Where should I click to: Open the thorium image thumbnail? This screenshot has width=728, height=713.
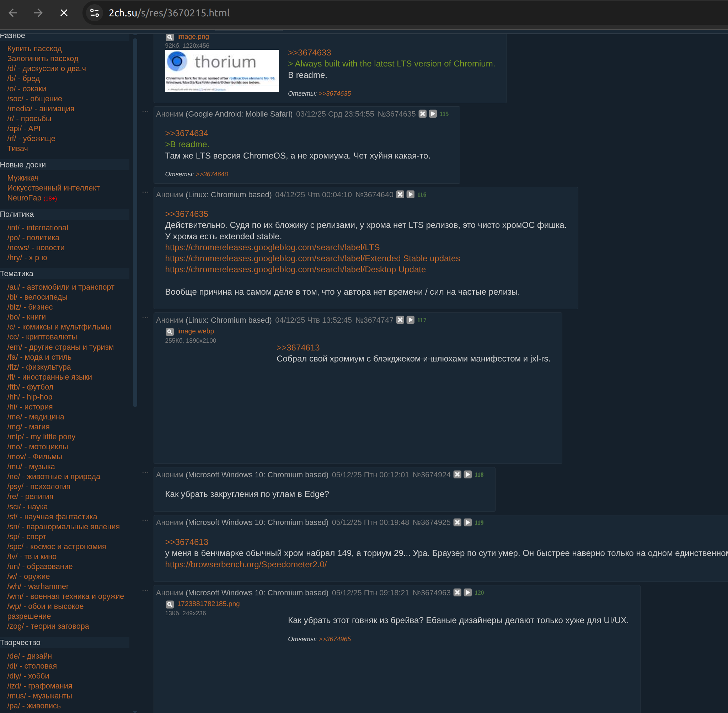pos(222,71)
